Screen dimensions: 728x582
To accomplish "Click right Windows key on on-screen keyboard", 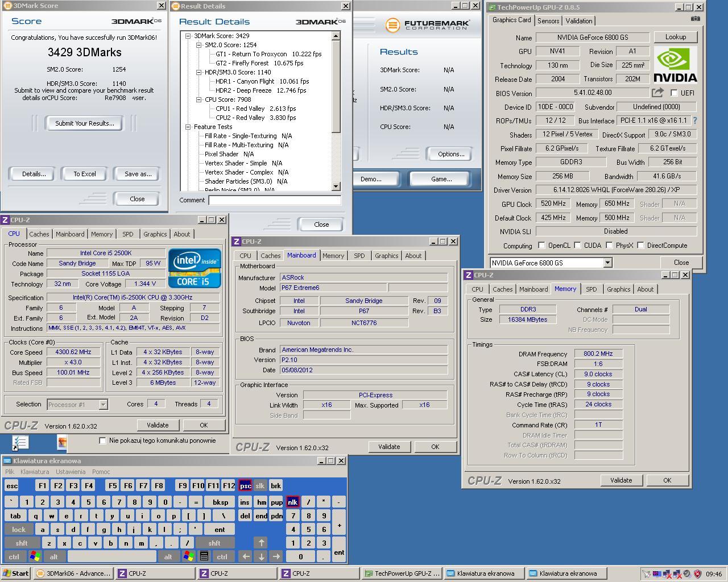I will 188,556.
